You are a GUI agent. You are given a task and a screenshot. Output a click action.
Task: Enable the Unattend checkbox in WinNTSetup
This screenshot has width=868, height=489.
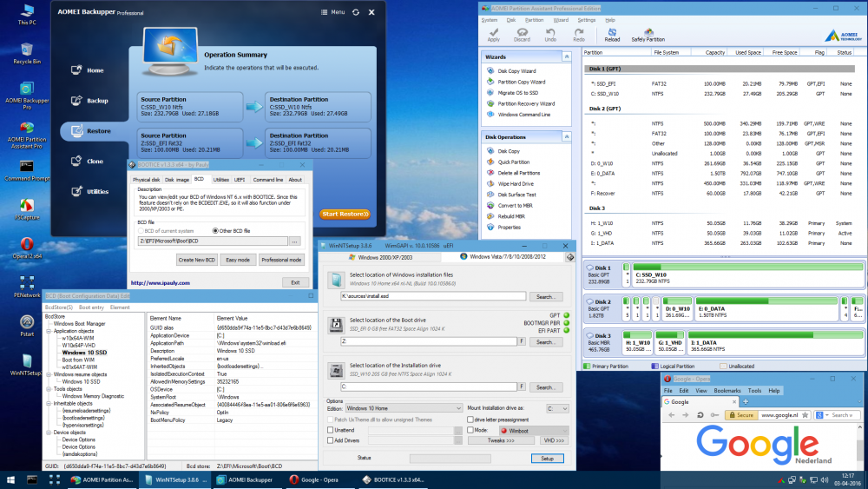331,430
